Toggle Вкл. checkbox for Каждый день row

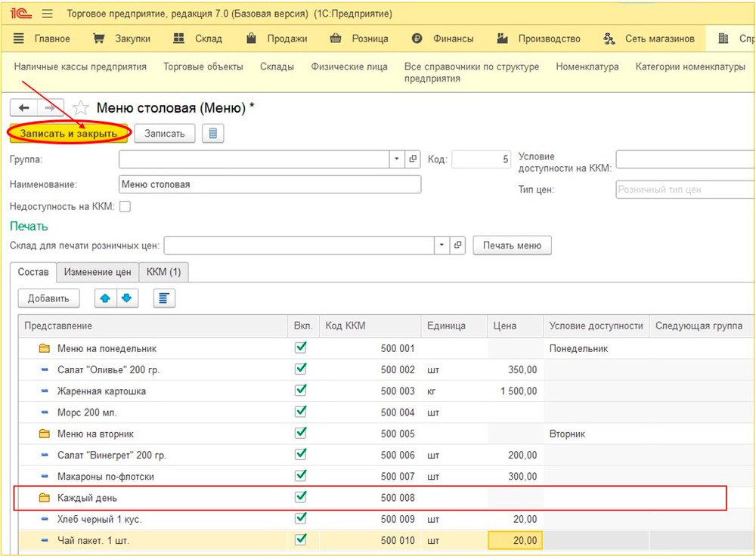(x=301, y=497)
